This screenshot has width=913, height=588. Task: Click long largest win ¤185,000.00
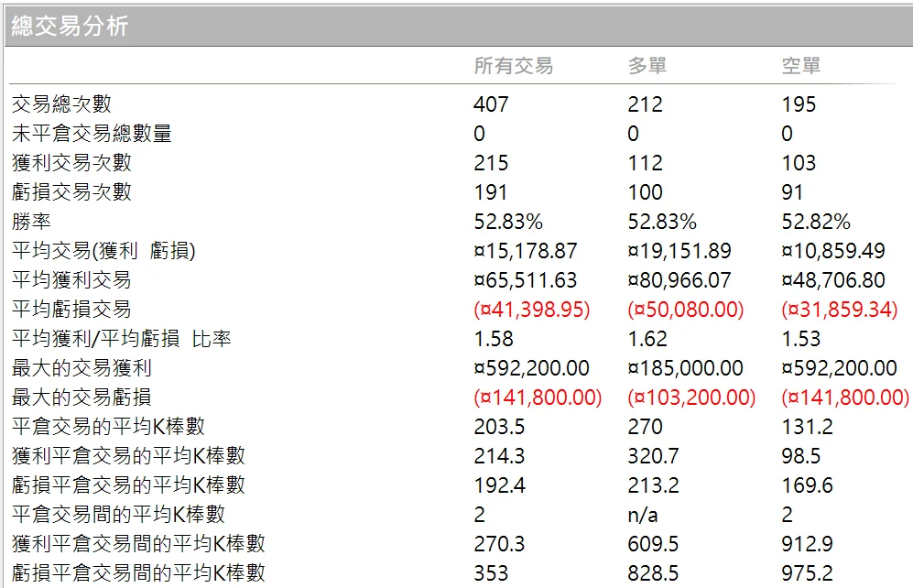tap(685, 368)
